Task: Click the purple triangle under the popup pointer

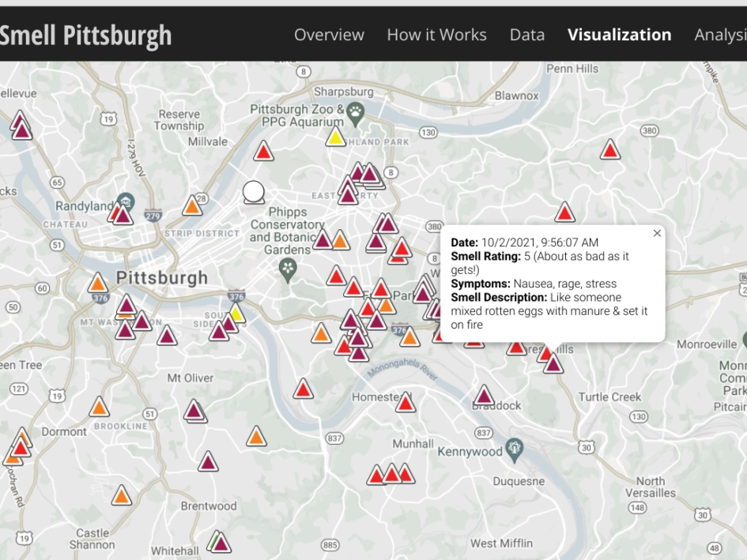Action: coord(553,363)
